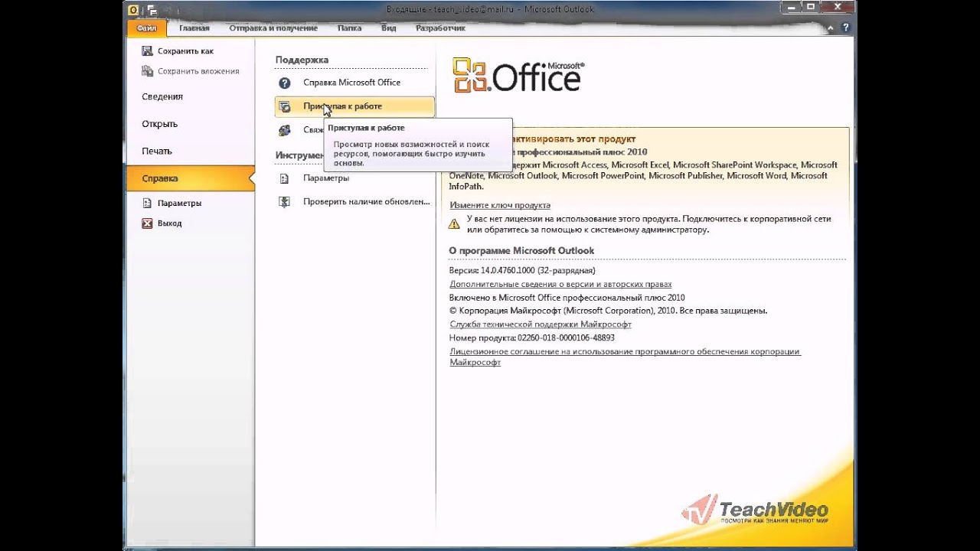Click the Включено в Microsoft Office профессиональный плюс 2010 line
The height and width of the screenshot is (551, 980).
click(567, 298)
